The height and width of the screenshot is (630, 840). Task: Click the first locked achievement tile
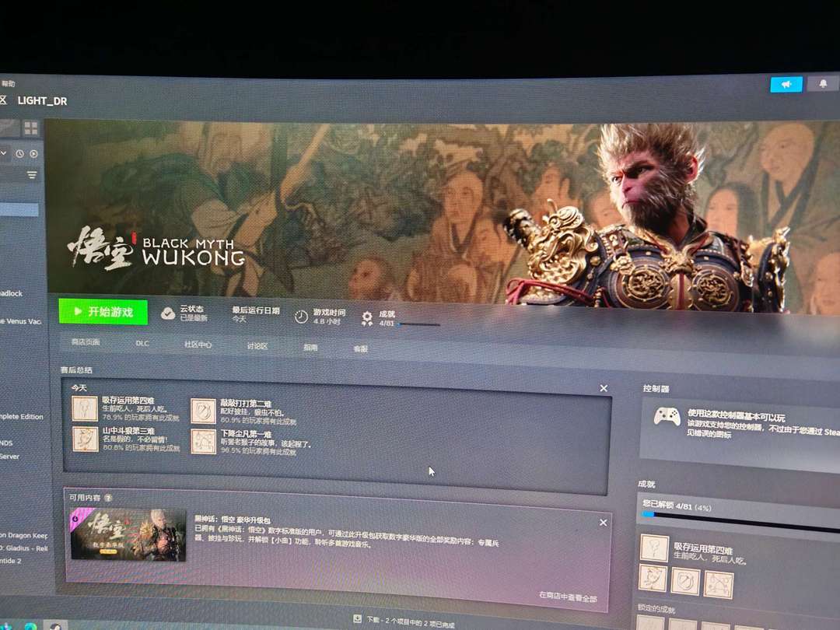coord(650,624)
